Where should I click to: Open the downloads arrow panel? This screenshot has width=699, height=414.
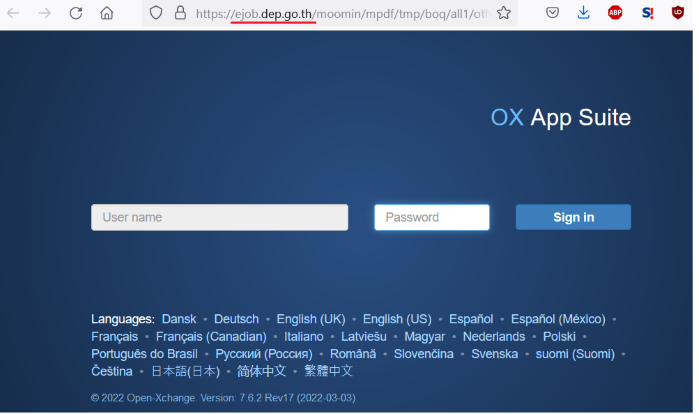pyautogui.click(x=583, y=13)
